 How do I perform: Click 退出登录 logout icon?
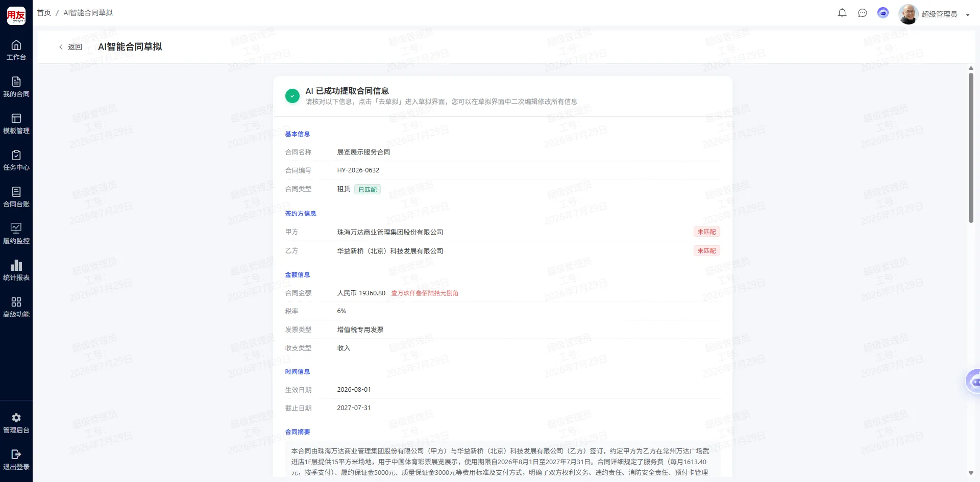pyautogui.click(x=16, y=454)
